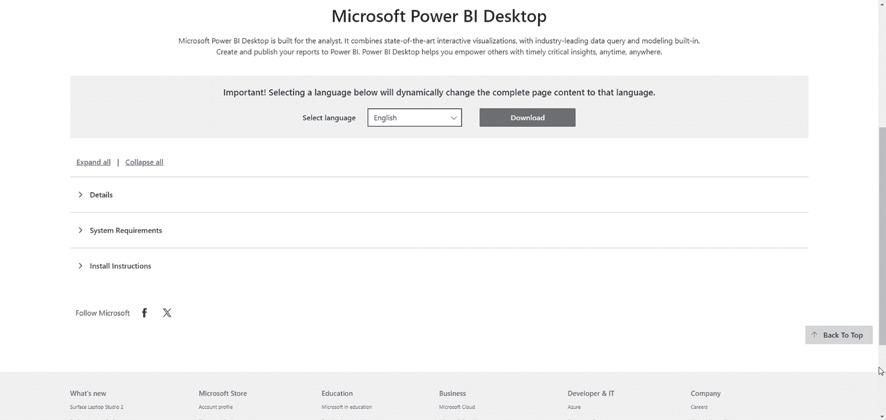Open the Account profile footer link

[x=215, y=407]
